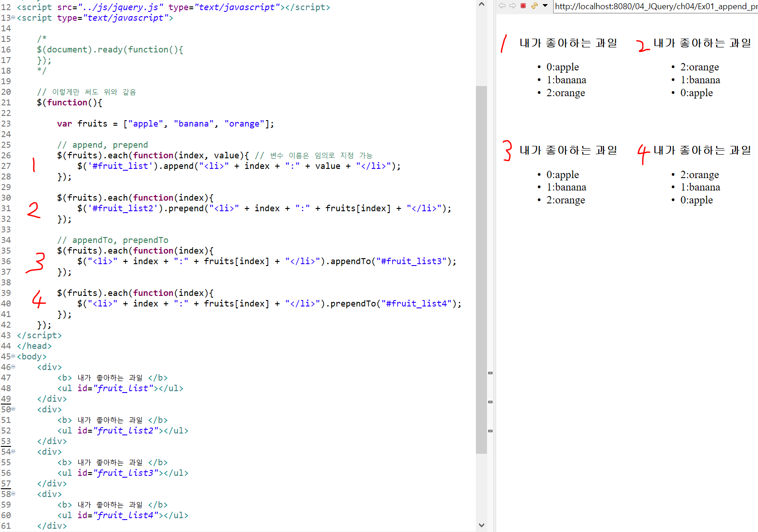
Task: Collapse the div fold at line 58
Action: [x=13, y=494]
